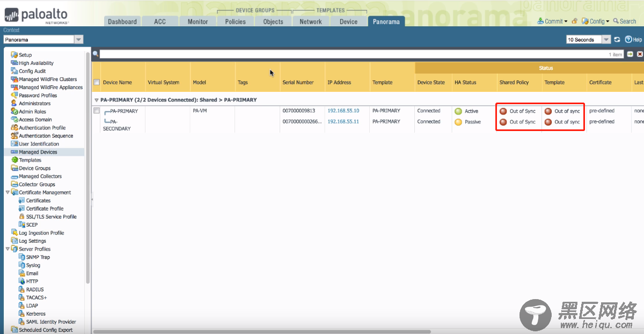Click the config lock padlock icon

[575, 21]
